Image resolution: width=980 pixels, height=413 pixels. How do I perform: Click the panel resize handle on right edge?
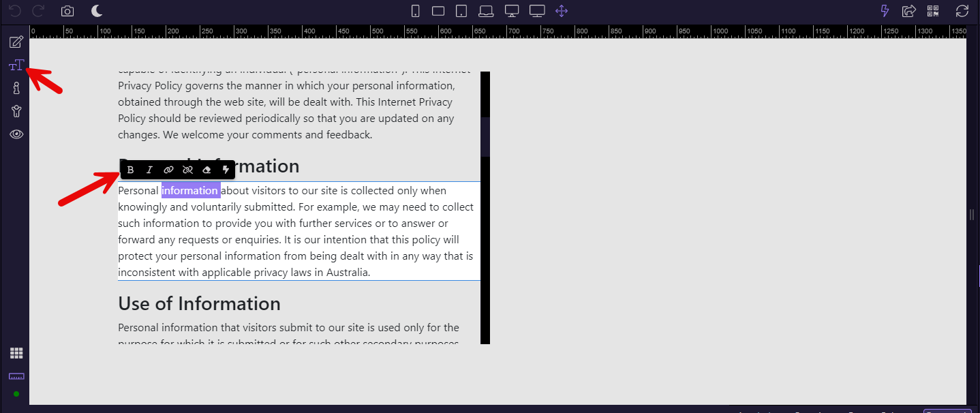coord(972,215)
